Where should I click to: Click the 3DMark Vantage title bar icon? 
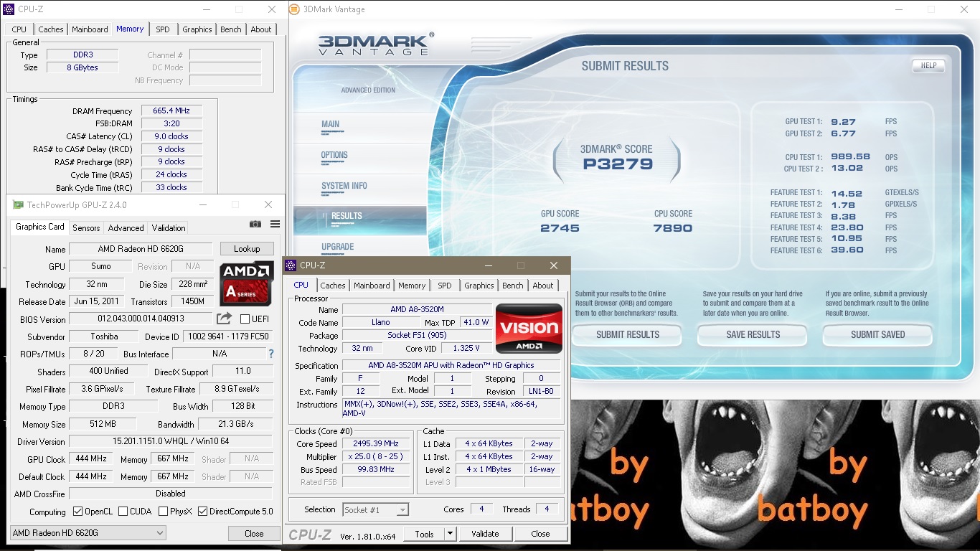click(295, 9)
